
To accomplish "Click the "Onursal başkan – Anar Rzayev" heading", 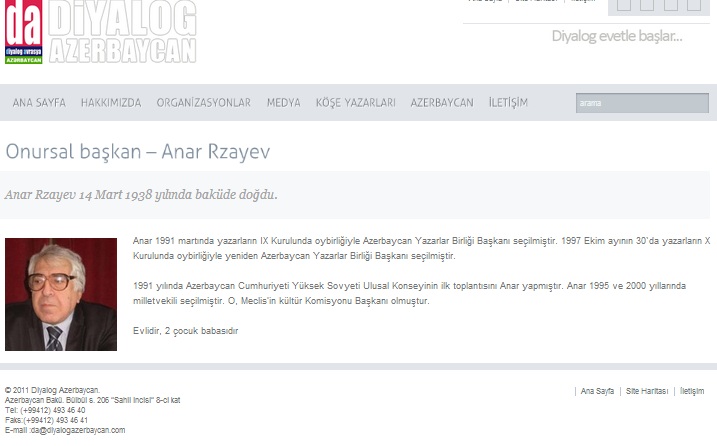I will (x=138, y=152).
